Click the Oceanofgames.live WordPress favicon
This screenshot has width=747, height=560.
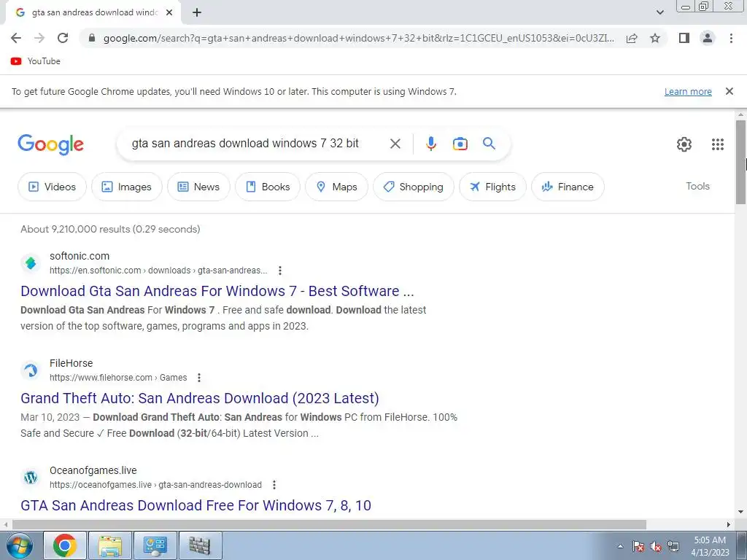click(31, 478)
